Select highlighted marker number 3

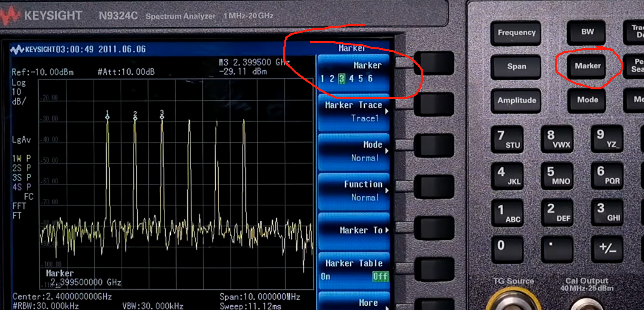[x=341, y=79]
